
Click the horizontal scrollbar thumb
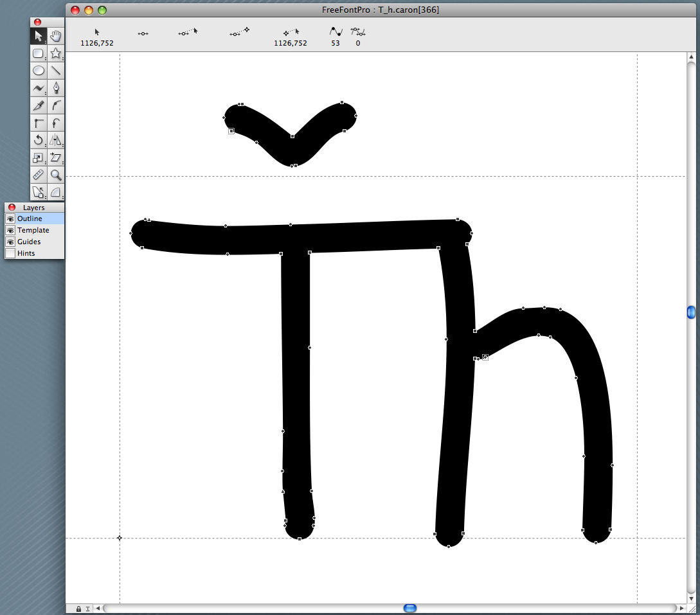click(410, 609)
